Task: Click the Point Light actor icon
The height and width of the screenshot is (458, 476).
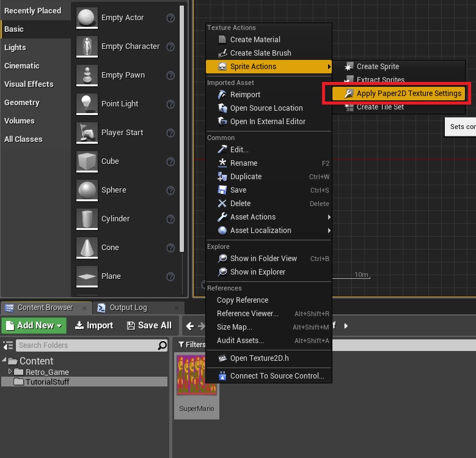Action: click(87, 103)
